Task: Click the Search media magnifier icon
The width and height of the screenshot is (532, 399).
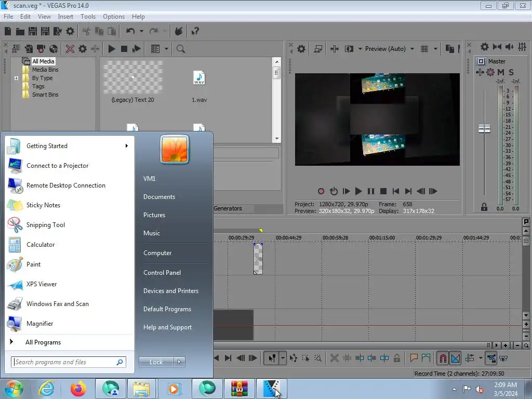Action: coord(180,49)
